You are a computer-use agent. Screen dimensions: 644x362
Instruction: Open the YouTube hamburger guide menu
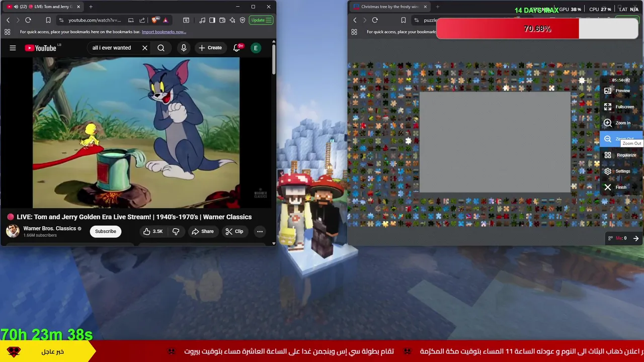pos(13,48)
